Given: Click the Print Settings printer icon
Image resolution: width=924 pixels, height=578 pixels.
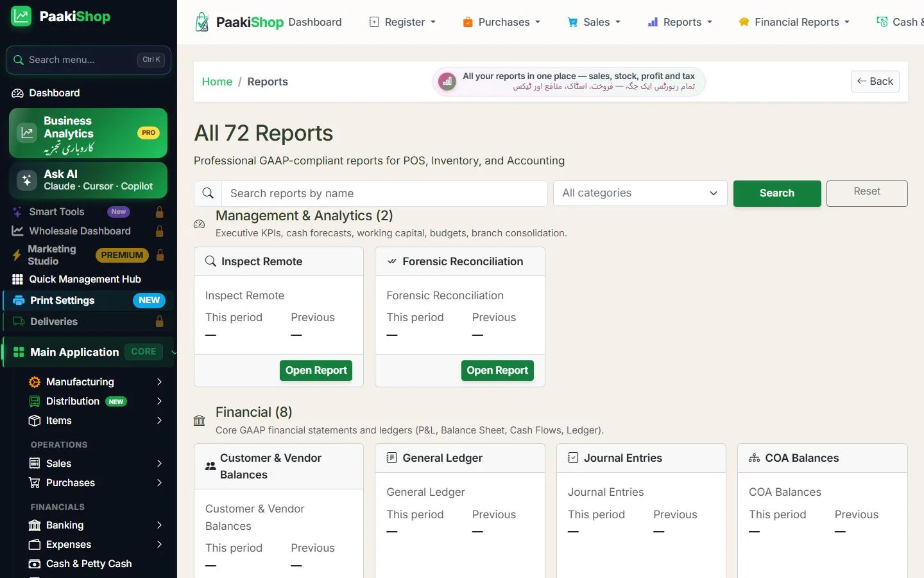Looking at the screenshot, I should (19, 301).
